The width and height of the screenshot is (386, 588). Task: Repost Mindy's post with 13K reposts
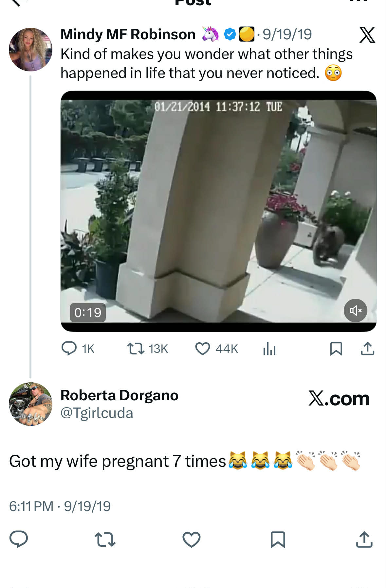[136, 349]
